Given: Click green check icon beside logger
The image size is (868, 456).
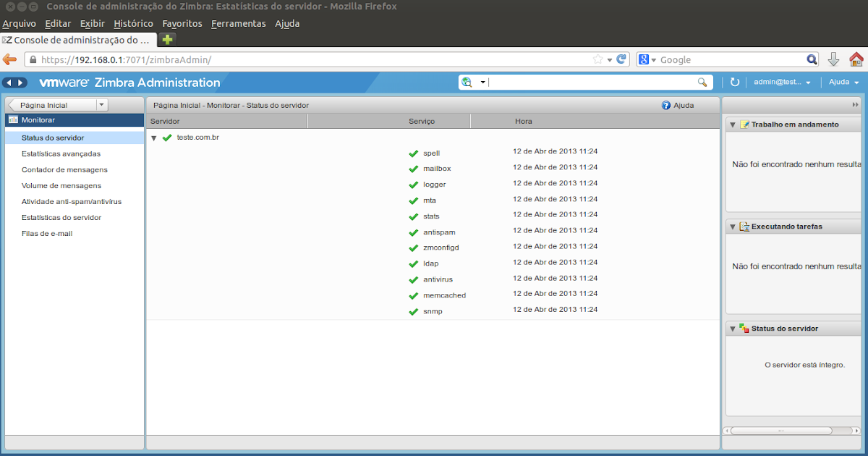Looking at the screenshot, I should click(413, 185).
